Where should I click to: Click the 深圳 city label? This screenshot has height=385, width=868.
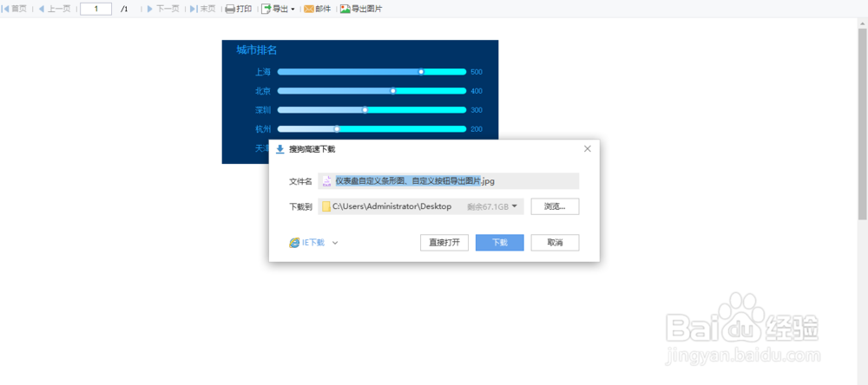[x=263, y=110]
